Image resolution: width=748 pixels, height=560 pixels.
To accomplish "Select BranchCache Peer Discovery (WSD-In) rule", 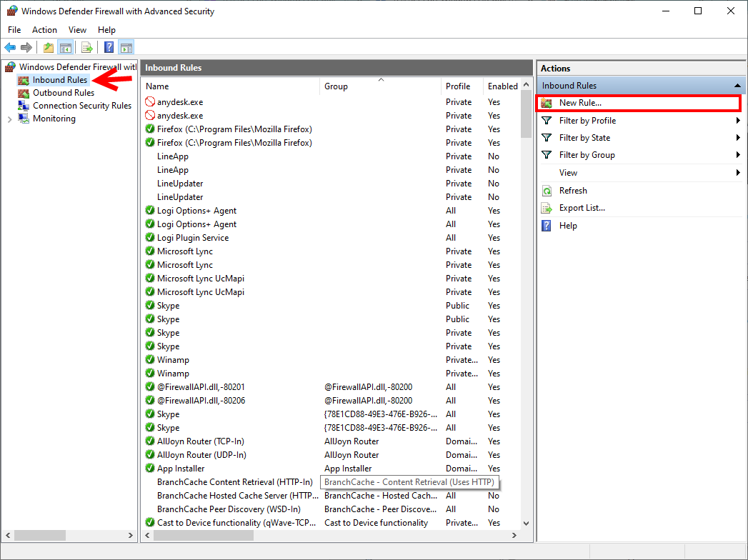I will (x=331, y=509).
